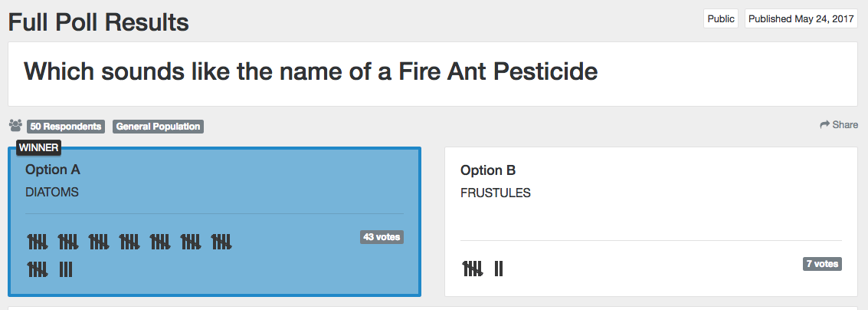Click the 43 votes badge

pos(382,237)
